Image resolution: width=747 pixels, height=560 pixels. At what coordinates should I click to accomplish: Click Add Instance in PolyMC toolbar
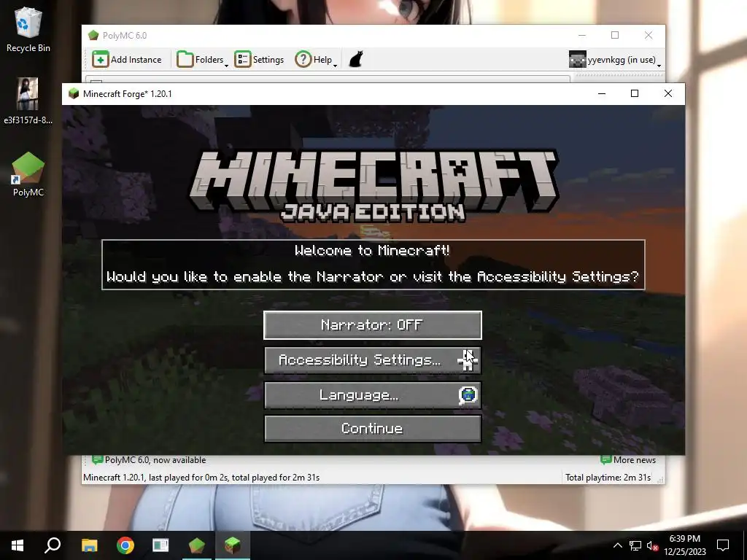pyautogui.click(x=127, y=60)
